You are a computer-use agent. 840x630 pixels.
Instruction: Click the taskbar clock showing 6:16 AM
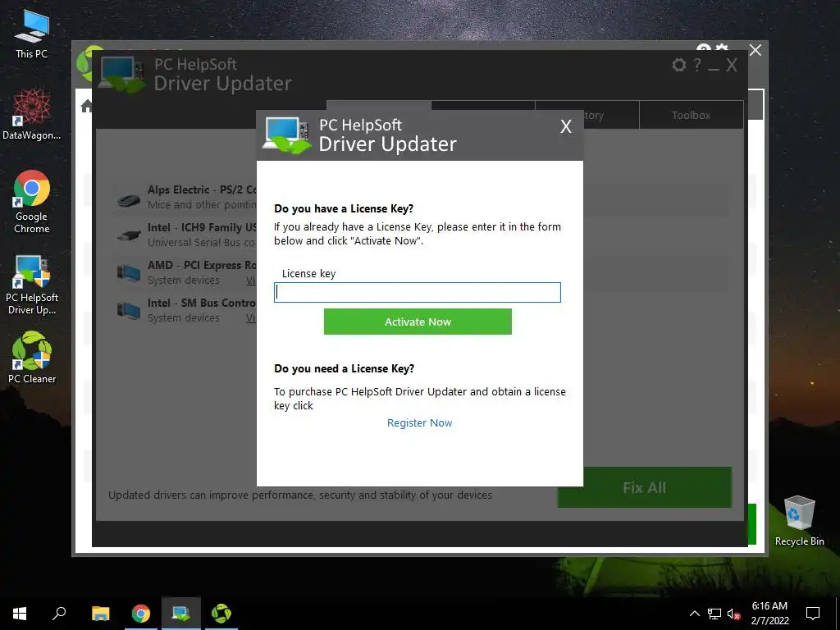pos(769,614)
